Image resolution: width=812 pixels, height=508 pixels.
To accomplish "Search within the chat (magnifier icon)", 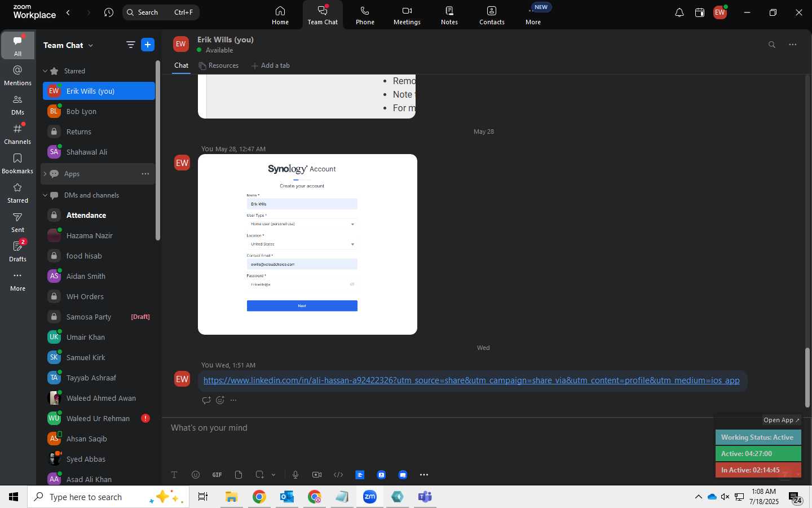I will coord(772,45).
